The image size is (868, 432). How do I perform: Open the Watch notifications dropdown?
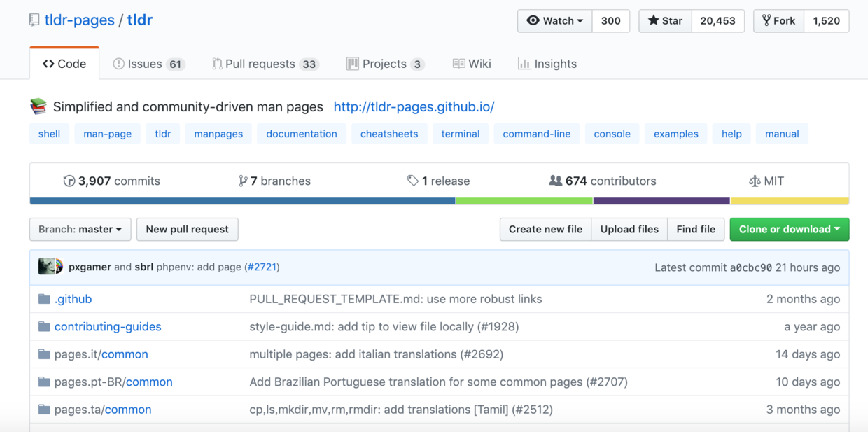(x=555, y=20)
